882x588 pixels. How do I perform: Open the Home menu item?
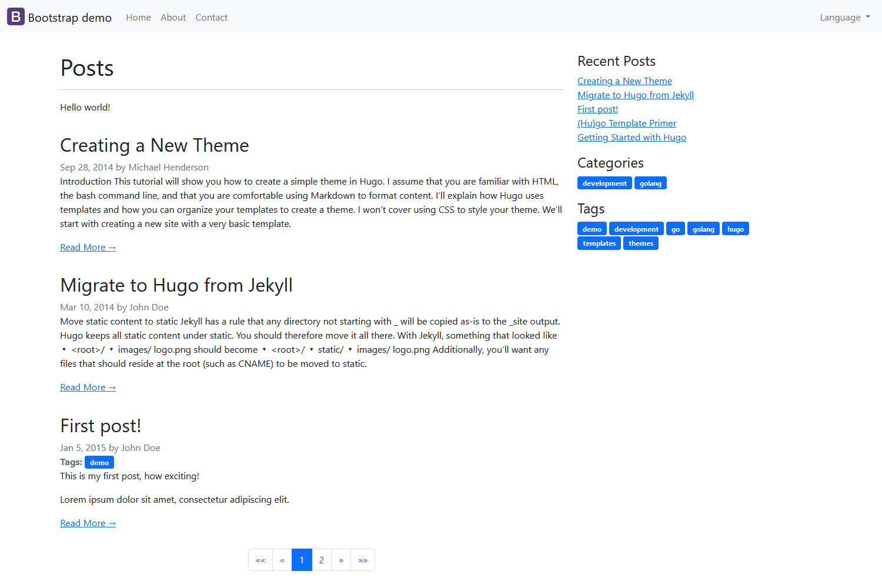[x=138, y=18]
